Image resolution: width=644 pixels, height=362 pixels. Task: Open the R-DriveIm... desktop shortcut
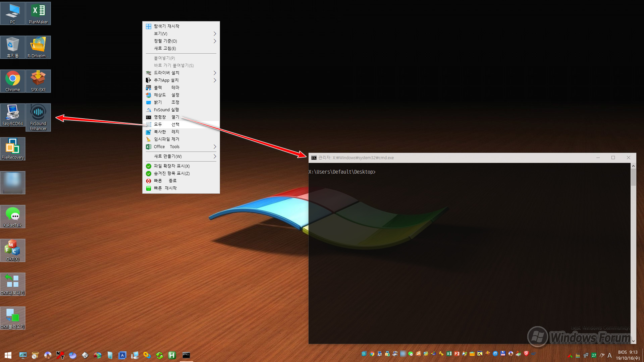tap(38, 47)
